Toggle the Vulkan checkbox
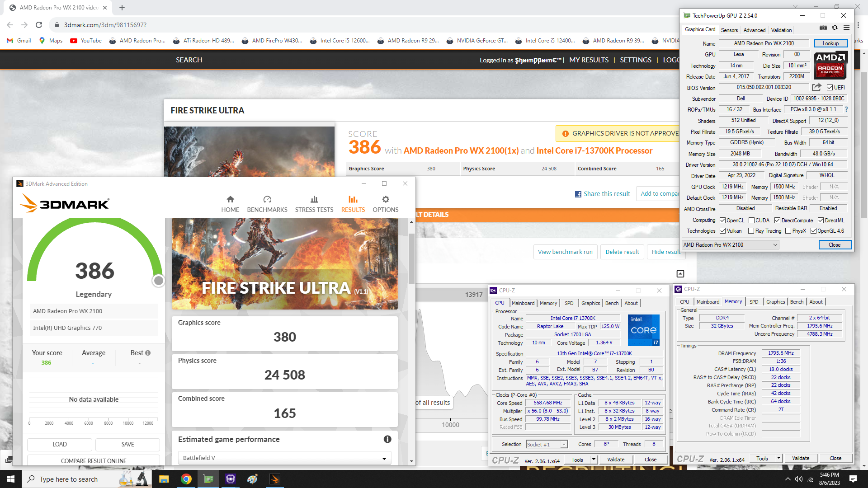The width and height of the screenshot is (868, 488). coord(722,231)
